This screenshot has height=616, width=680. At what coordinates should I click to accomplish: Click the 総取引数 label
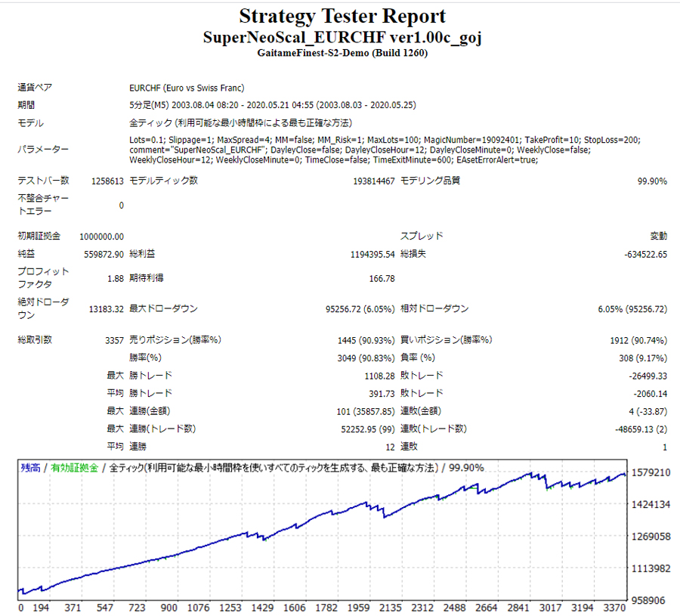35,339
